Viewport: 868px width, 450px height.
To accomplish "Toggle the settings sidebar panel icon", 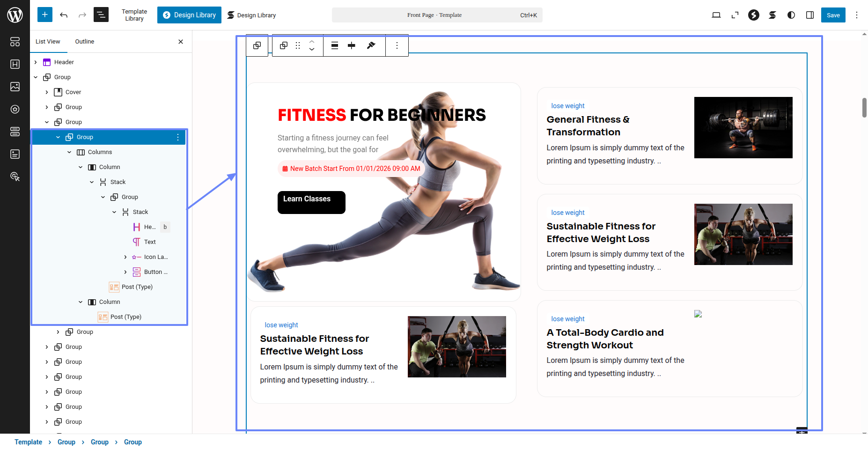I will pyautogui.click(x=810, y=15).
